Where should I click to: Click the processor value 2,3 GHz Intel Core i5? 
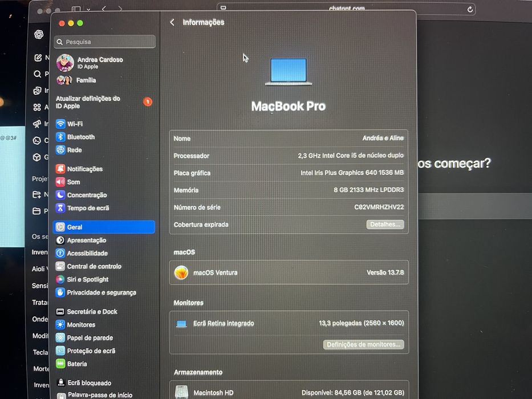click(351, 156)
